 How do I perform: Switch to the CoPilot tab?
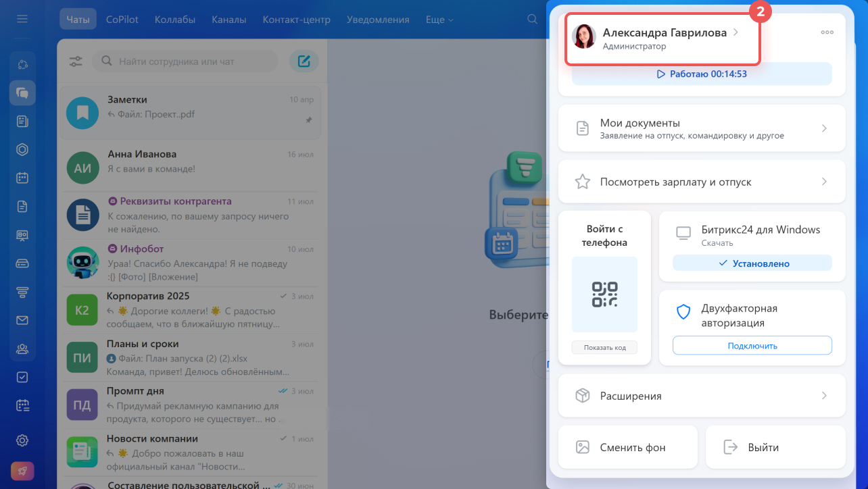[122, 20]
